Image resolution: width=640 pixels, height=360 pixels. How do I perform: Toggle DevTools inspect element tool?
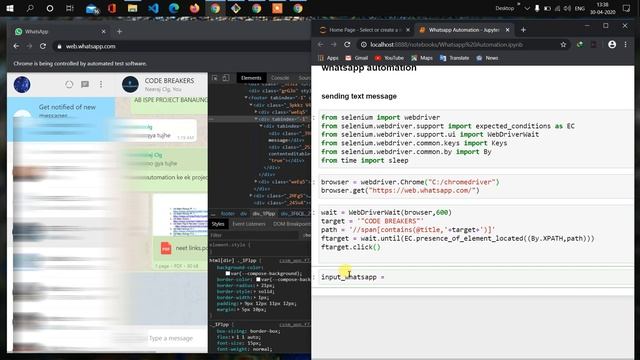[215, 78]
